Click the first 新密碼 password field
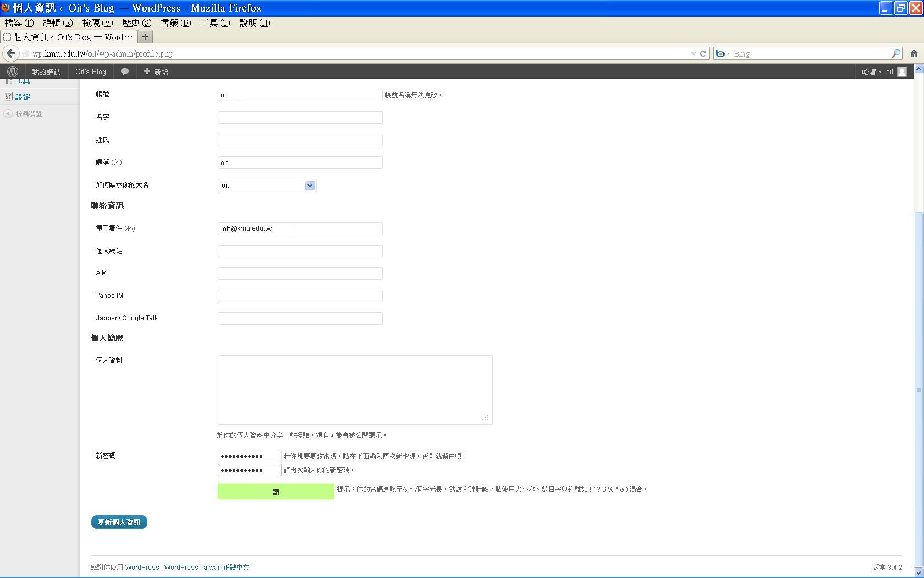924x578 pixels. [249, 456]
